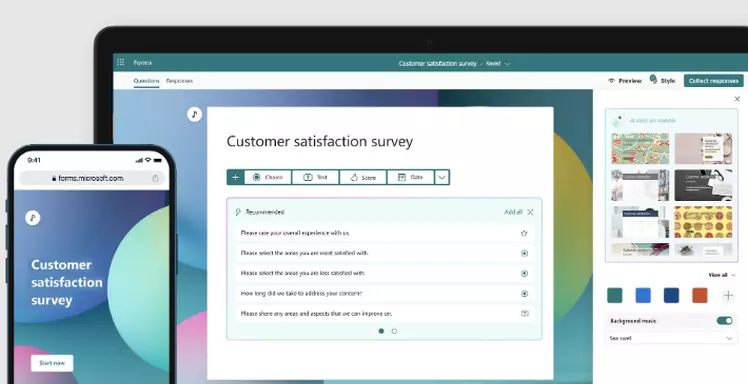
Task: Click the music note icon on form
Action: pos(194,114)
